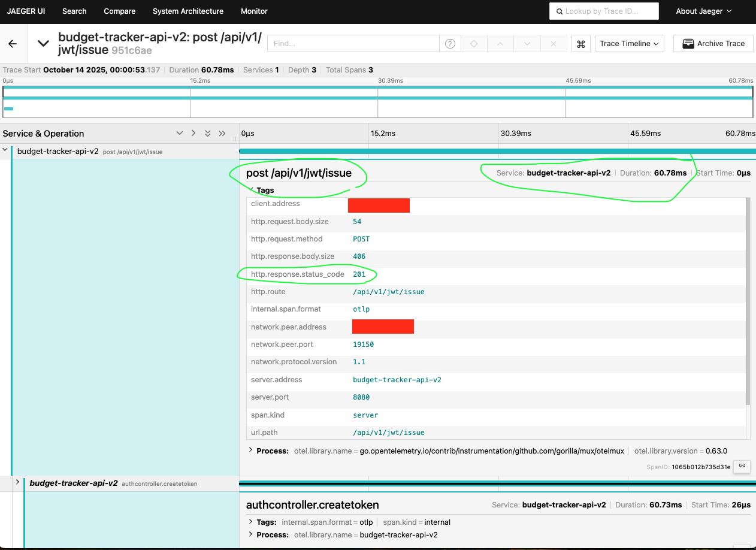Click the clear search X icon
Screen dimensions: 756x550
click(553, 44)
